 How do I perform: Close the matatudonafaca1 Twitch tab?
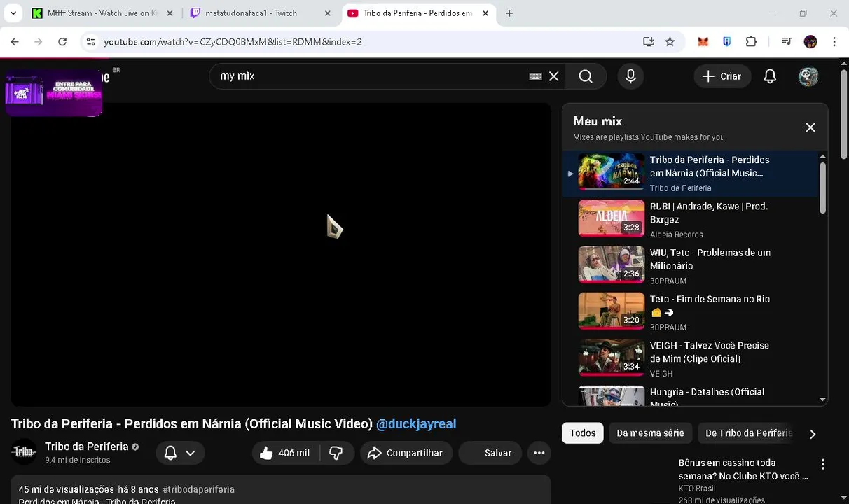tap(327, 13)
